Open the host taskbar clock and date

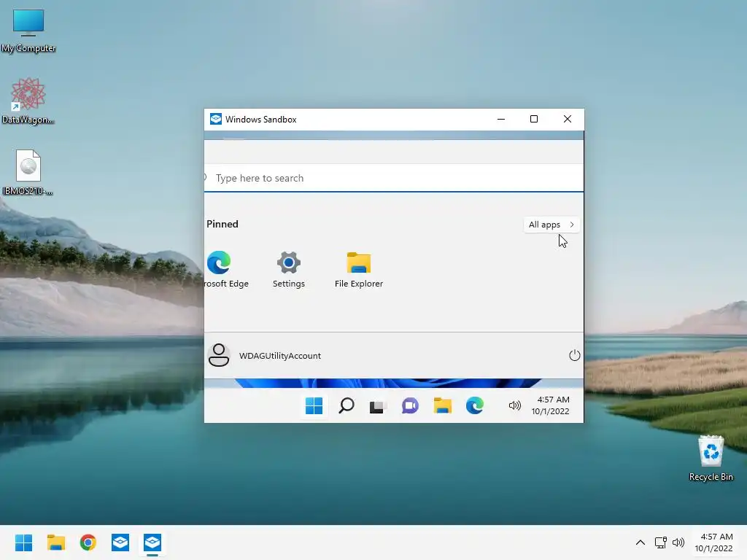[713, 542]
